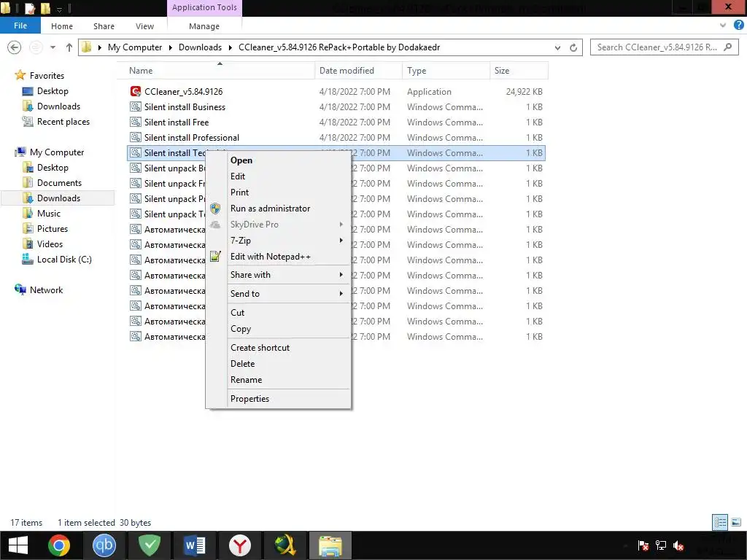Click the breadcrumb arrow after Downloads
747x560 pixels.
click(230, 47)
